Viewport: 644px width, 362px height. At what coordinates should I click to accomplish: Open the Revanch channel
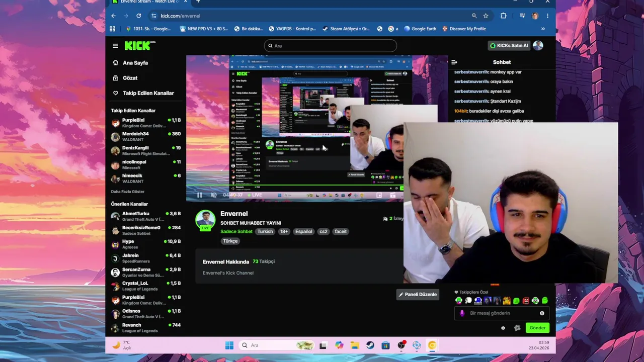tap(146, 328)
